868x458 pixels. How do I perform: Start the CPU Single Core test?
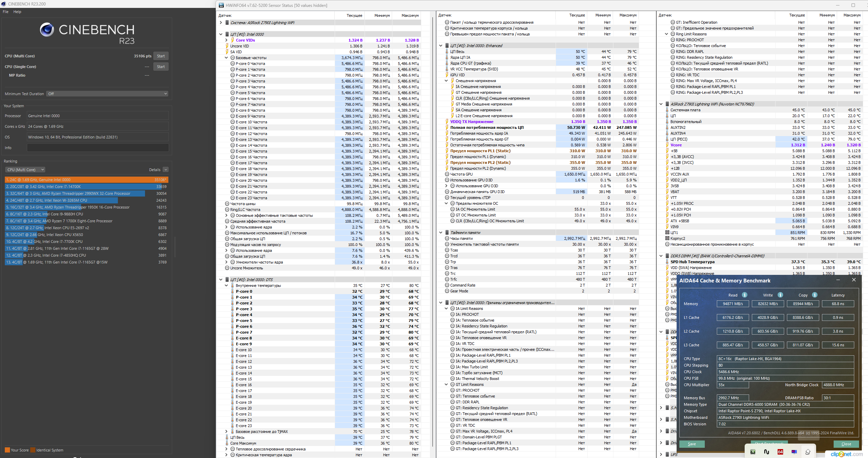160,67
